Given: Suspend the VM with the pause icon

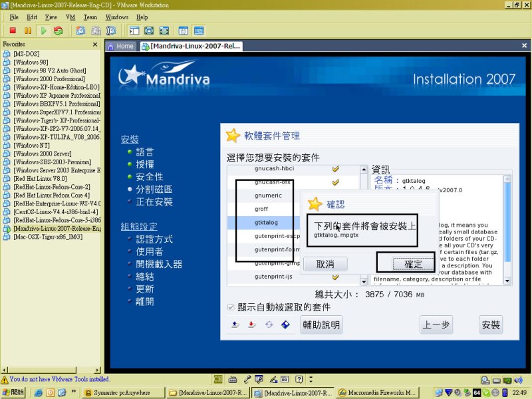Looking at the screenshot, I should click(28, 31).
